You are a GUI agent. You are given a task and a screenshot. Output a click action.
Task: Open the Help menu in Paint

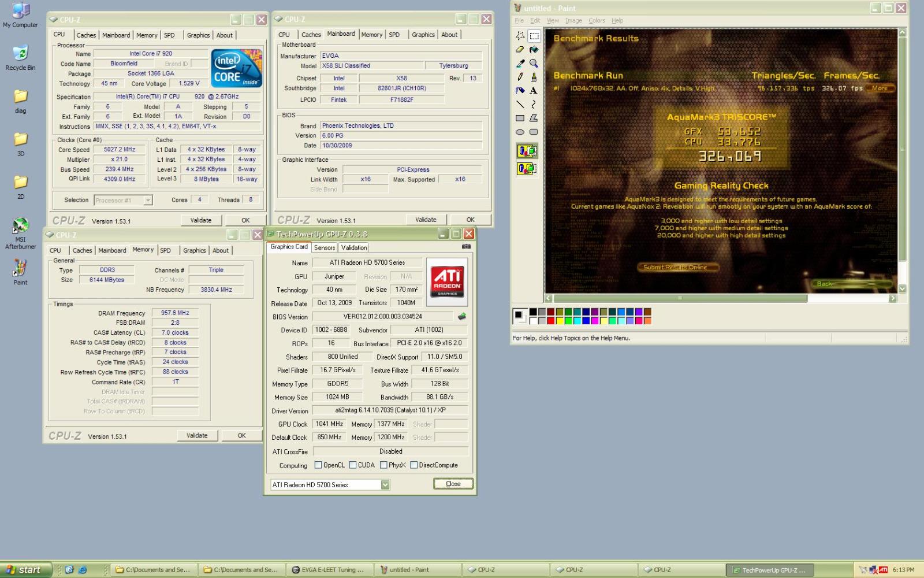point(617,20)
